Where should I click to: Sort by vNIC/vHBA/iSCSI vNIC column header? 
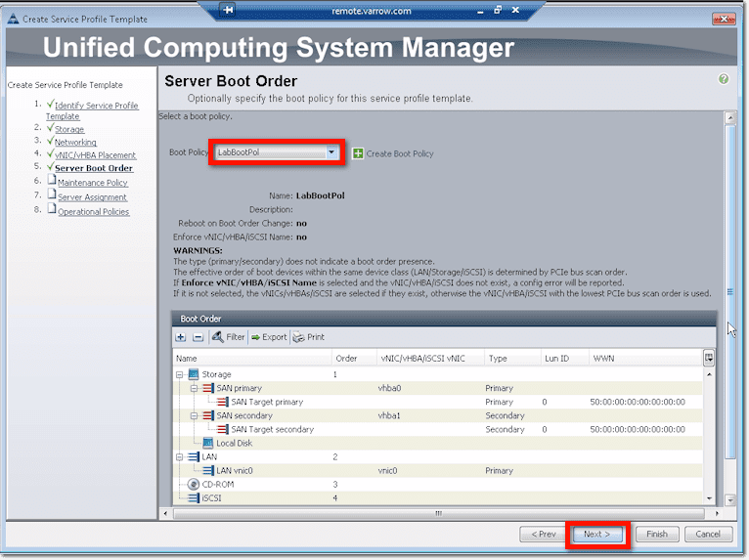(430, 358)
